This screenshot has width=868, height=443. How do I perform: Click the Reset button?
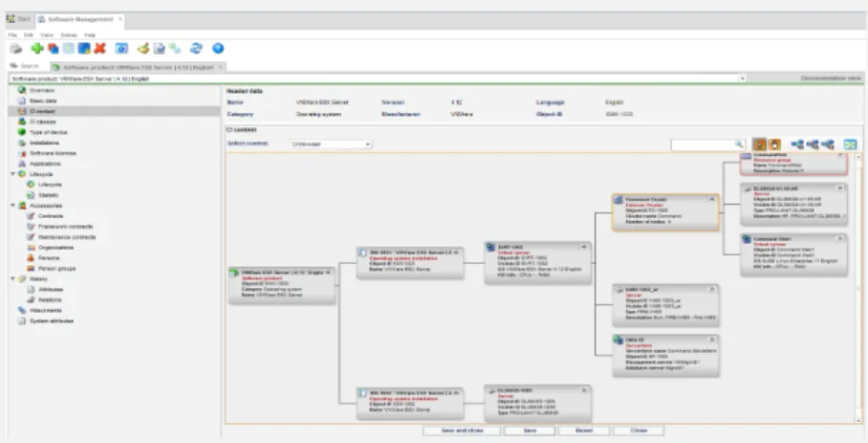pyautogui.click(x=584, y=431)
